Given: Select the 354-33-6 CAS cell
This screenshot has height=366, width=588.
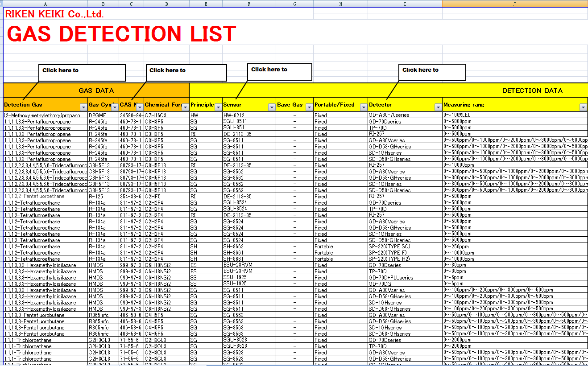Looking at the screenshot, I should 131,196.
